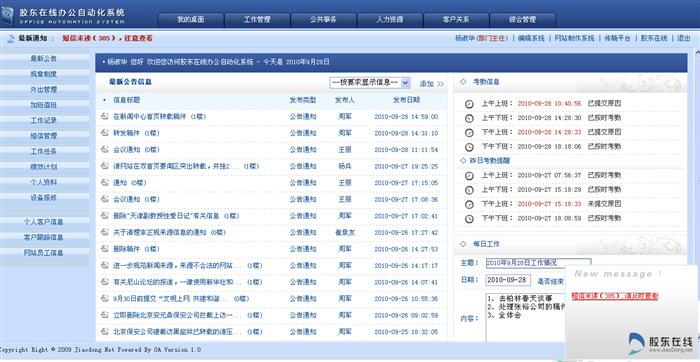Image resolution: width=700 pixels, height=362 pixels.
Task: Click the notification icon beside 最新通知
Action: pyautogui.click(x=11, y=39)
